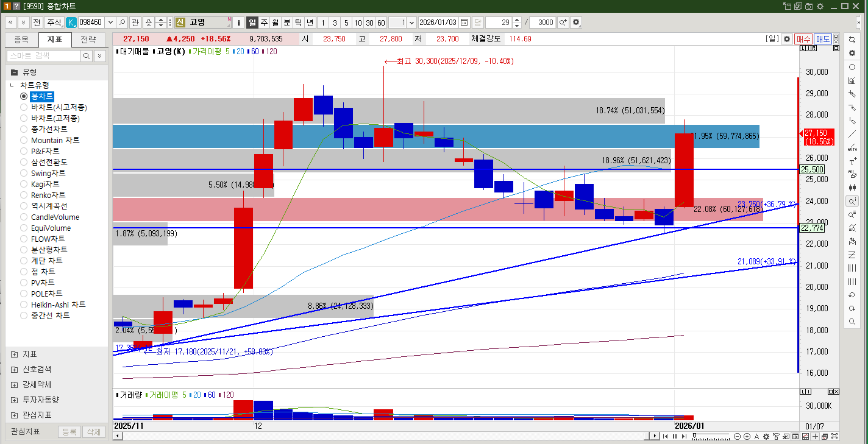Click the bar count field showing 29
This screenshot has width=868, height=444.
point(499,22)
